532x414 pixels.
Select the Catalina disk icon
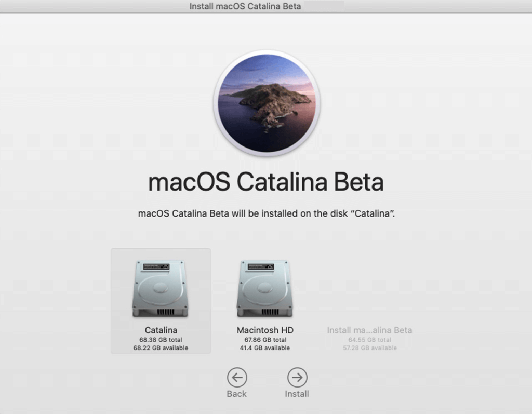coord(161,289)
